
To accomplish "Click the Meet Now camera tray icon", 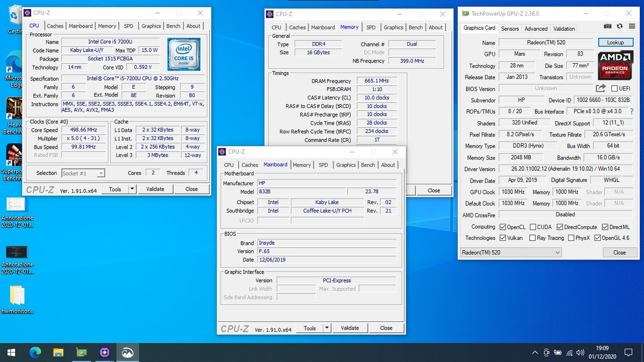I will [547, 352].
